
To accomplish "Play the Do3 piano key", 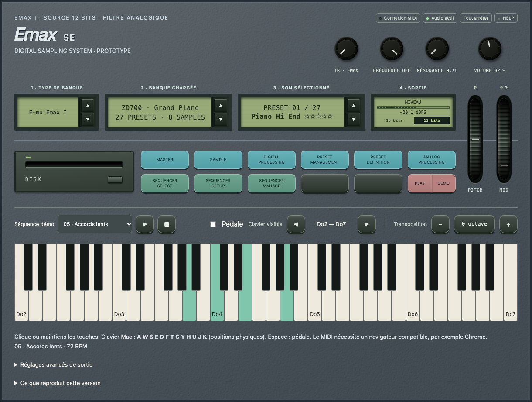I will (x=119, y=306).
